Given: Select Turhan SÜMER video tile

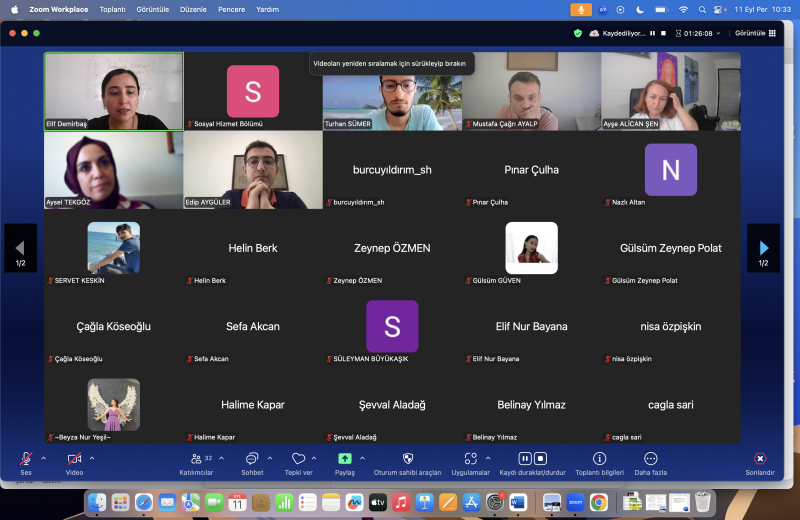Looking at the screenshot, I should pos(392,91).
